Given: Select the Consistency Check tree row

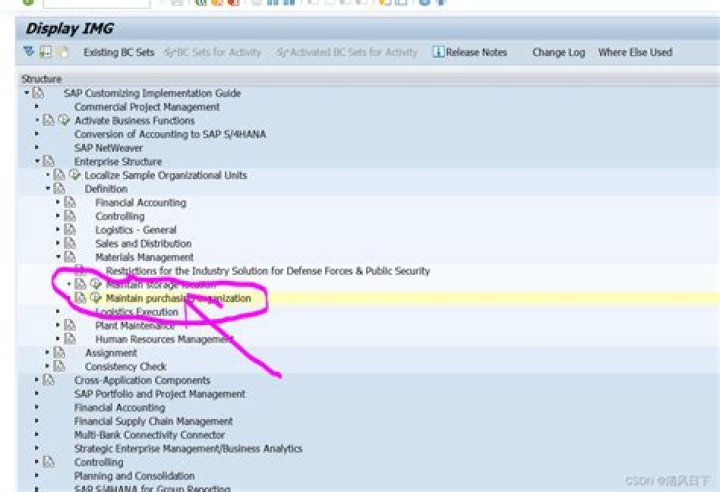Looking at the screenshot, I should [x=125, y=367].
